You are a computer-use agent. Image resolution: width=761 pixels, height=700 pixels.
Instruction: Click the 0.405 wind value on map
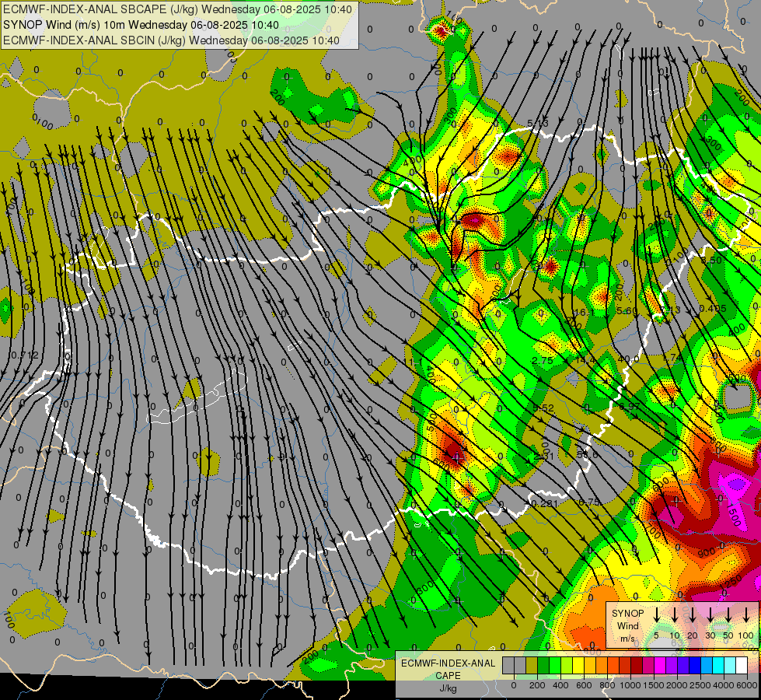pos(713,309)
